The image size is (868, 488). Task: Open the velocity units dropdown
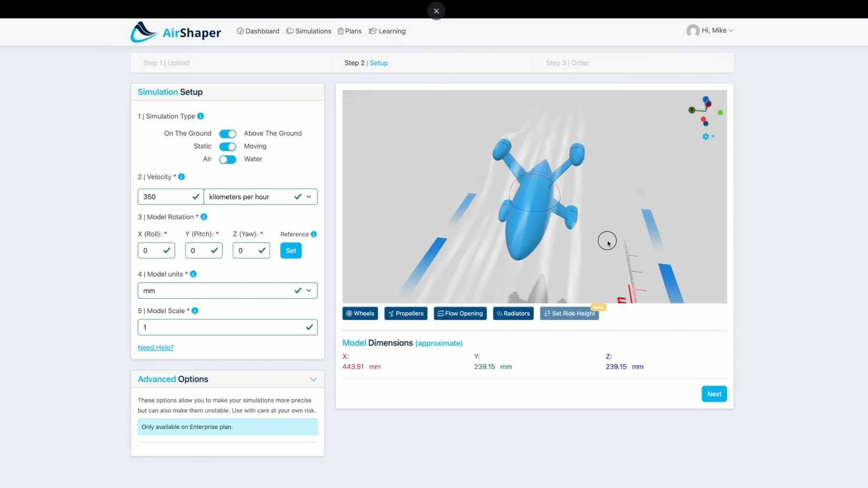pos(260,197)
